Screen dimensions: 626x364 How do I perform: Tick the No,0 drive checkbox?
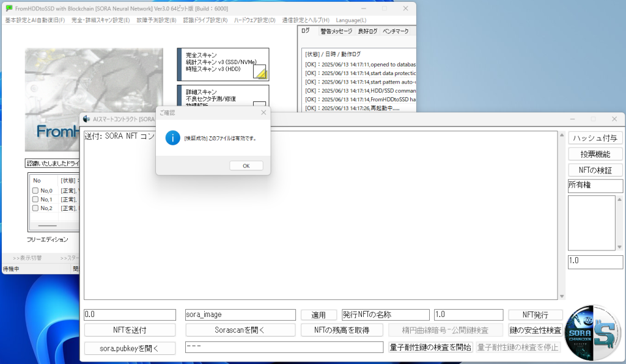(x=35, y=191)
